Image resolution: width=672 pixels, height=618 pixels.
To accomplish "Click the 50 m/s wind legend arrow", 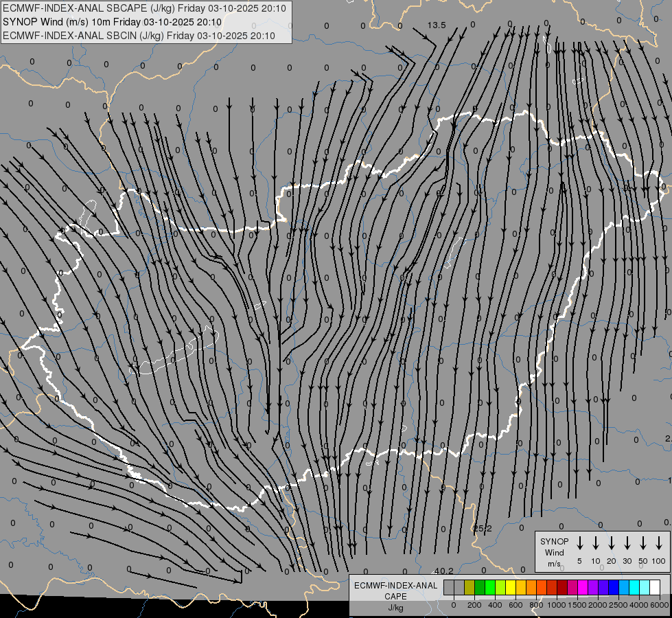I will [x=643, y=543].
